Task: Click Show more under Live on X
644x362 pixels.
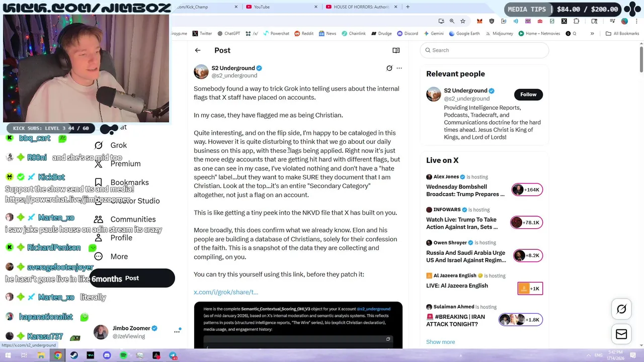Action: [440, 342]
